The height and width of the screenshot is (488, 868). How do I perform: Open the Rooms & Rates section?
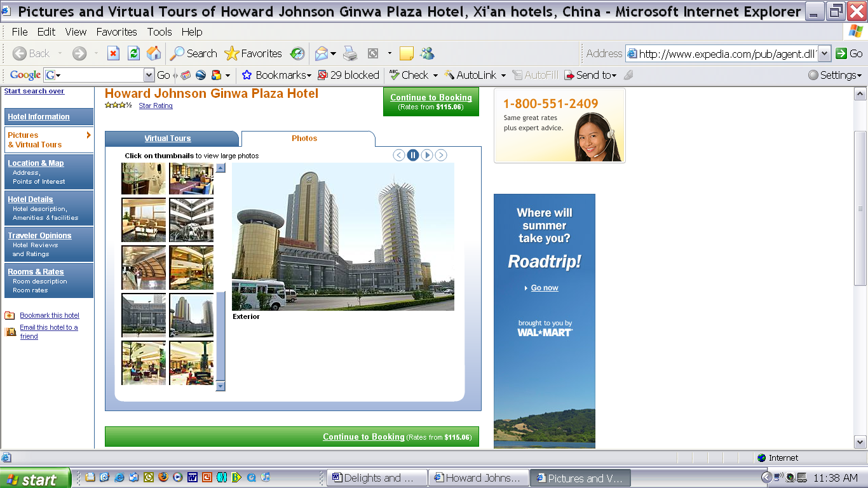49,280
